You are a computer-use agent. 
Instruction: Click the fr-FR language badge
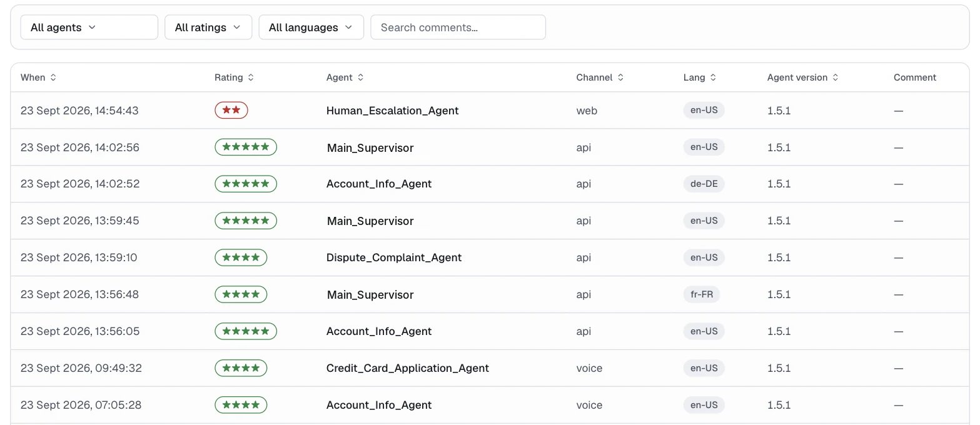[702, 294]
